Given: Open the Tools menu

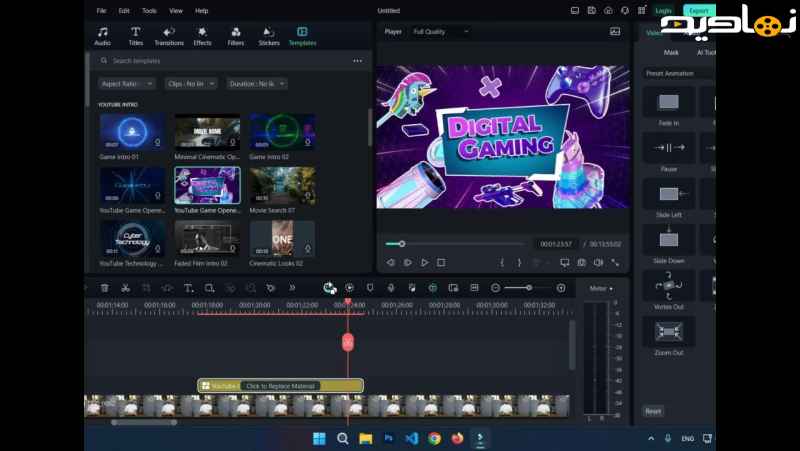Looking at the screenshot, I should [149, 11].
